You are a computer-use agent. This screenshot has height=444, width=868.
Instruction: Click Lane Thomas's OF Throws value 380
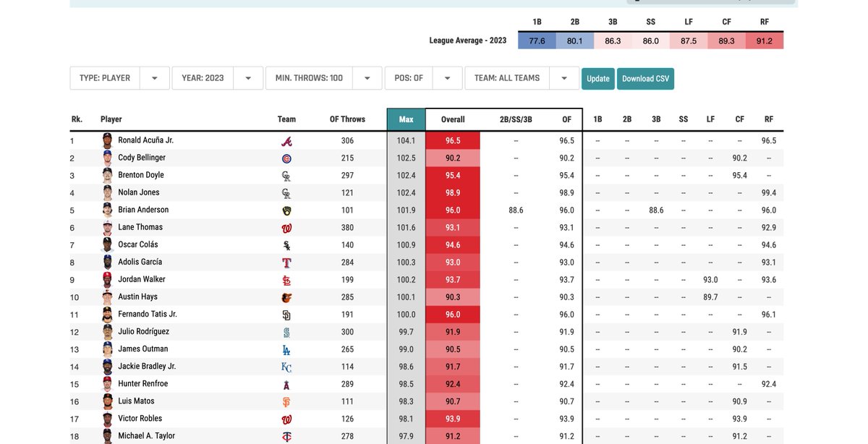[x=347, y=228]
